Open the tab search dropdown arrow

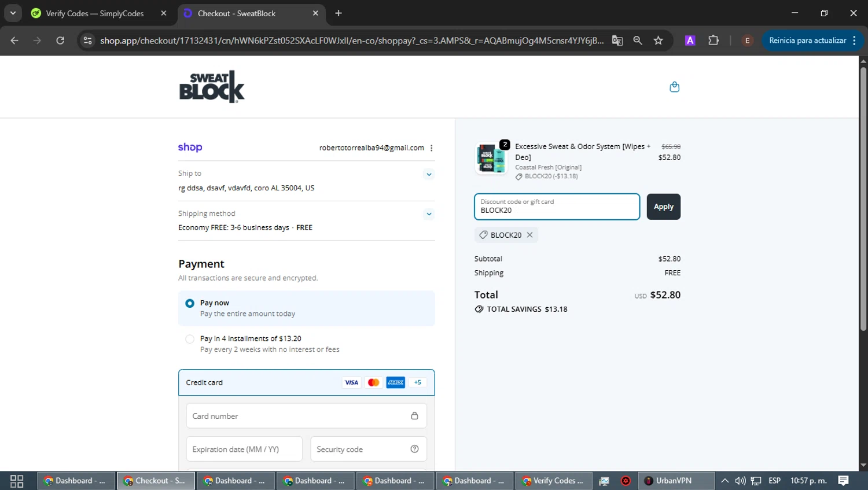pyautogui.click(x=13, y=13)
